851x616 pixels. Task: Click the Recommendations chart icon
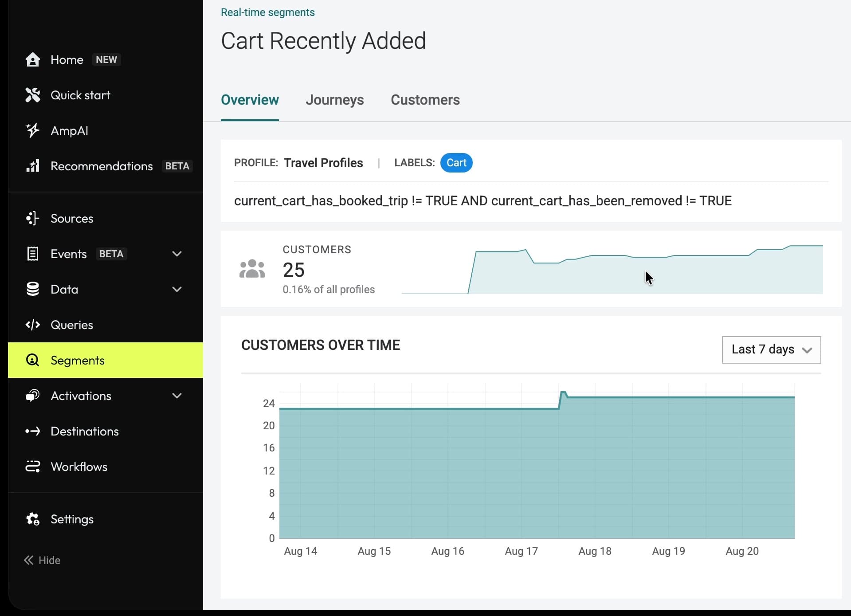(x=32, y=166)
